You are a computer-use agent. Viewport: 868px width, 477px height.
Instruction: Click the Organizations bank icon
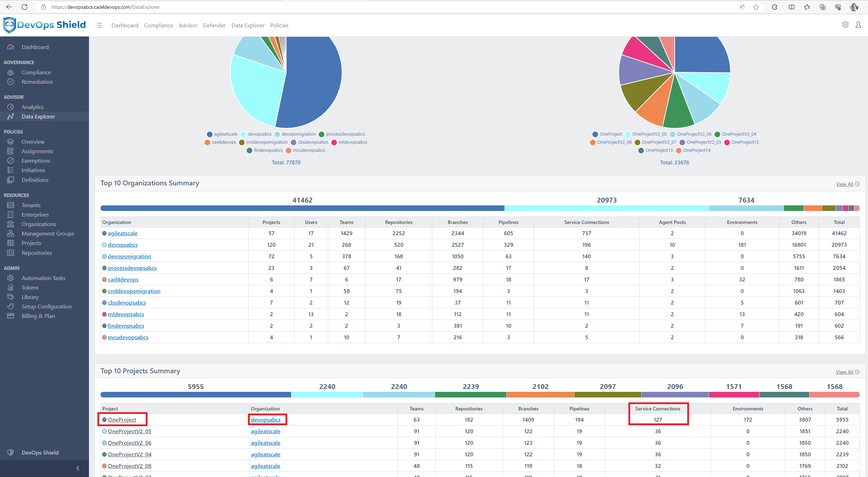point(11,224)
